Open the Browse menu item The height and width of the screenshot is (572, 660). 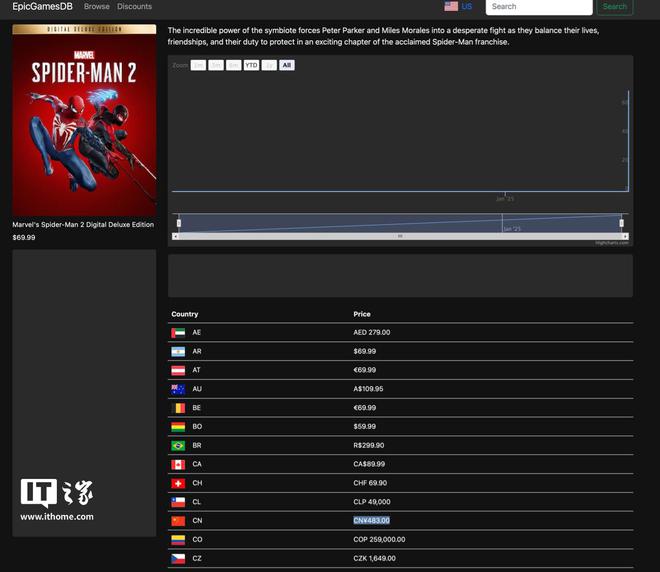[97, 7]
